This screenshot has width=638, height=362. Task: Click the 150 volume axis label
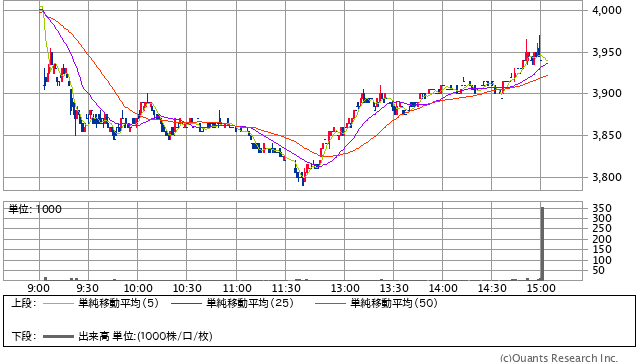click(x=602, y=249)
